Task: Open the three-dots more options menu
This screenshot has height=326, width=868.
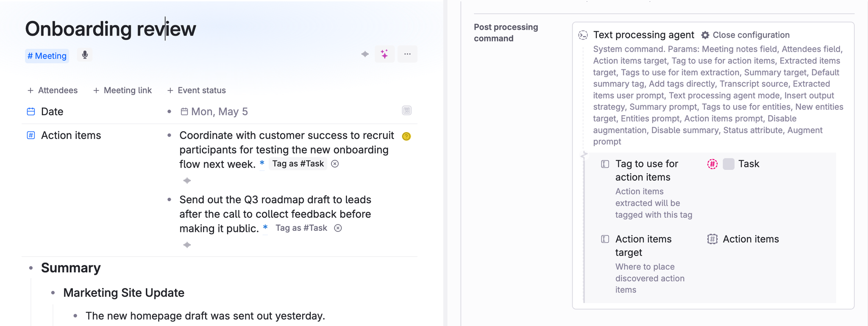Action: (x=407, y=54)
